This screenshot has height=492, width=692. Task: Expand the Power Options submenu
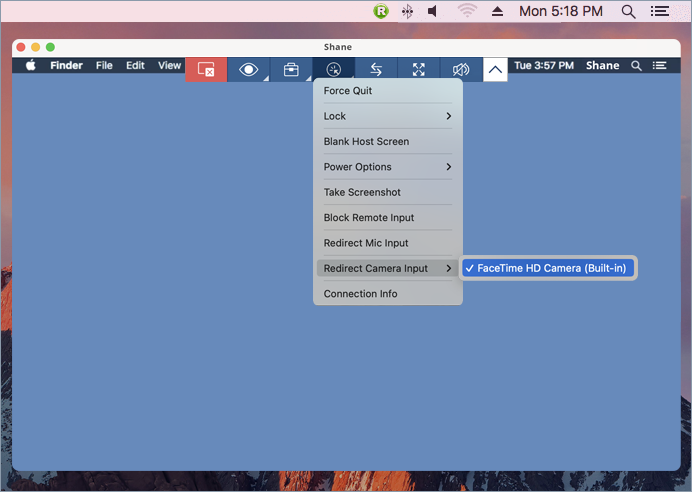(x=388, y=167)
